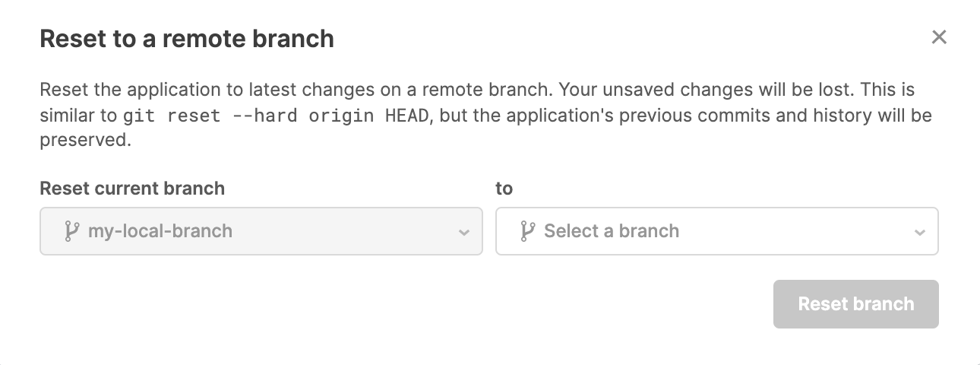Image resolution: width=980 pixels, height=365 pixels.
Task: Open the Select a branch dropdown
Action: tap(717, 231)
